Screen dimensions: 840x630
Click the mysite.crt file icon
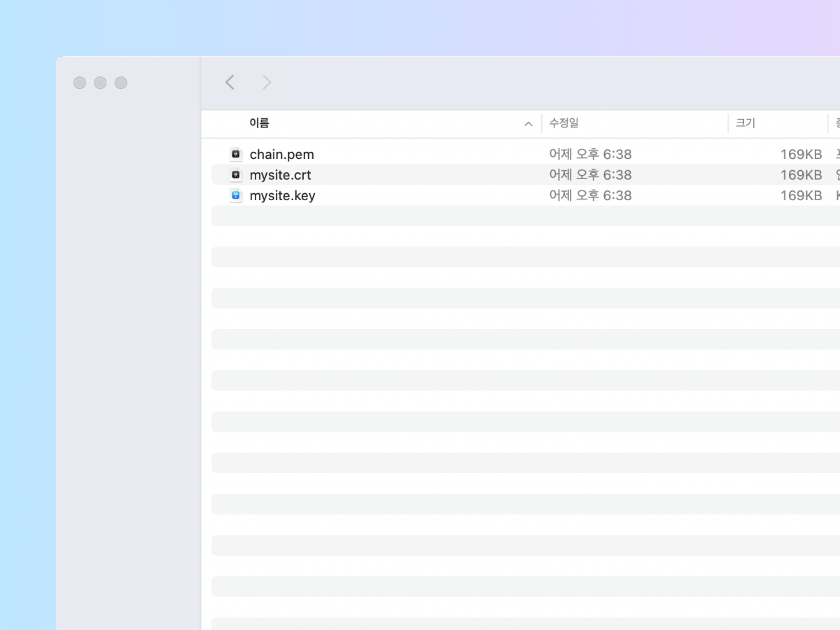[x=236, y=175]
